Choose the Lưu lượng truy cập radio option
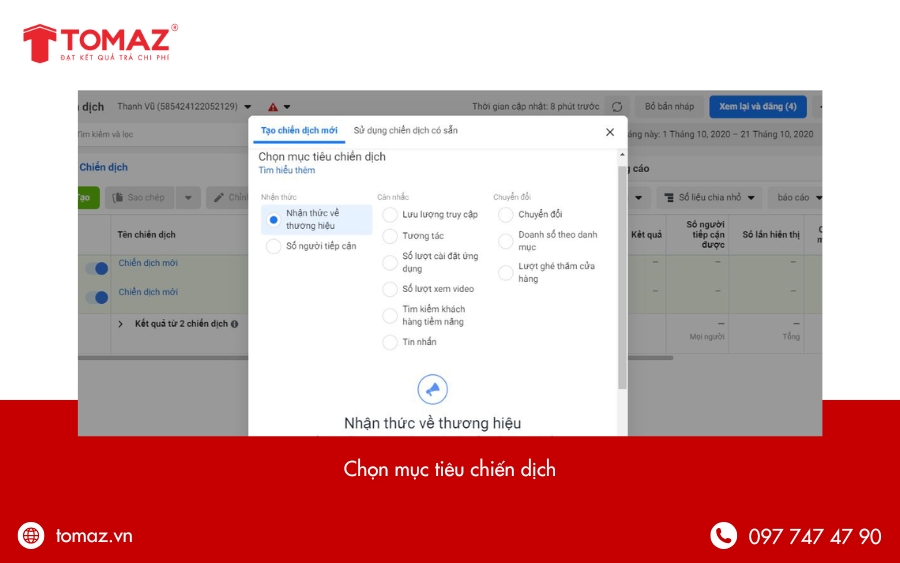 point(390,214)
